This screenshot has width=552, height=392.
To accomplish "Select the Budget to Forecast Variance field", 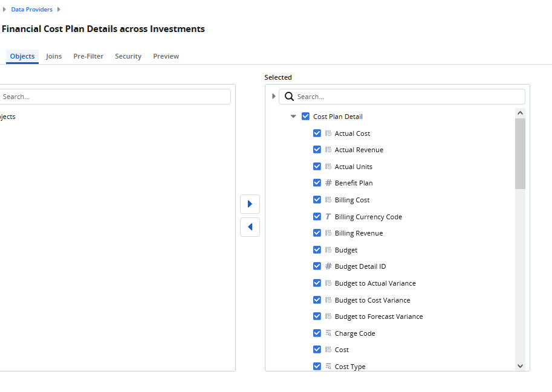I will (378, 316).
